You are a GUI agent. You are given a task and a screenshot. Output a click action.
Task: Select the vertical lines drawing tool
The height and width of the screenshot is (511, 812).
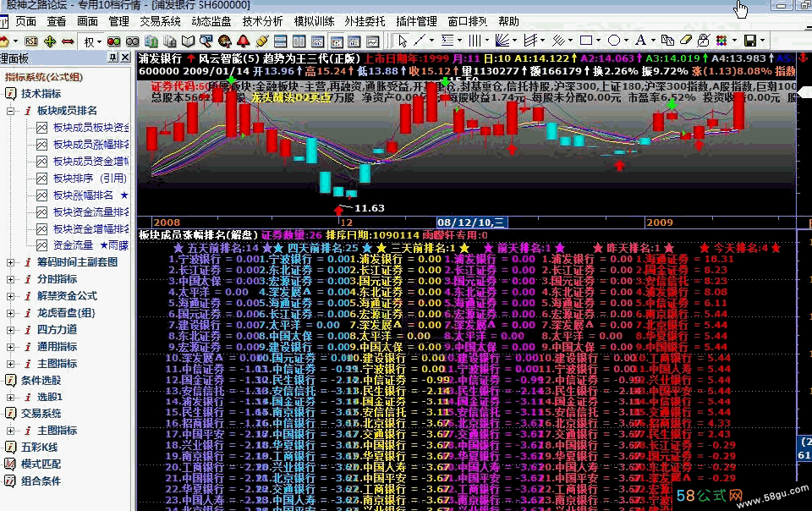point(475,40)
